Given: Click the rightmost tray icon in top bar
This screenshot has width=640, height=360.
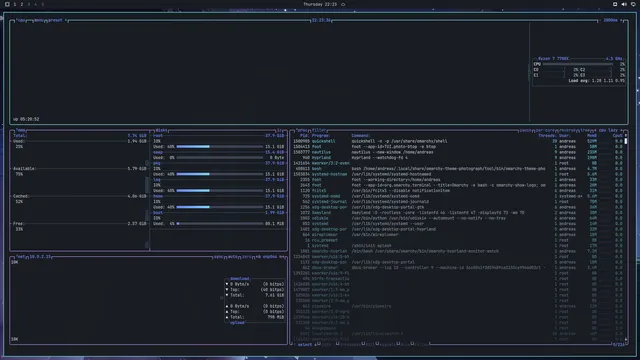Looking at the screenshot, I should click(x=633, y=4).
